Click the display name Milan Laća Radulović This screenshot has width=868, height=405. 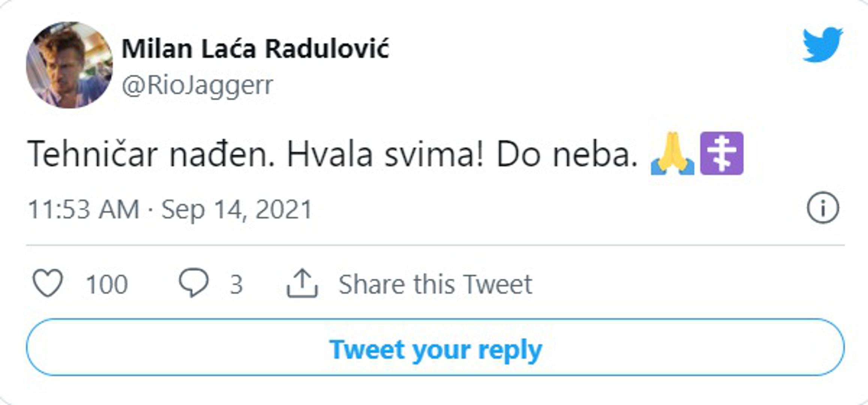255,49
